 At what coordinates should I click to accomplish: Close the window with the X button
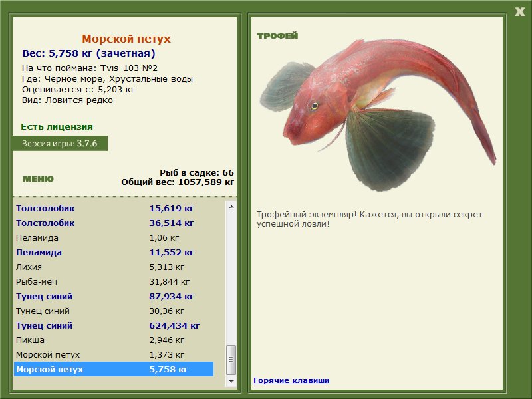tap(519, 12)
